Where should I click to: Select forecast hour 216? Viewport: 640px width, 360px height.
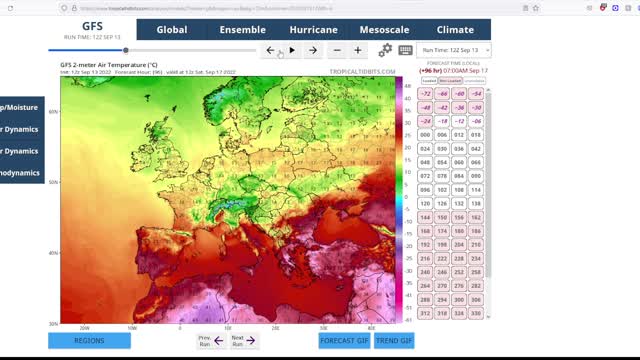coord(425,259)
